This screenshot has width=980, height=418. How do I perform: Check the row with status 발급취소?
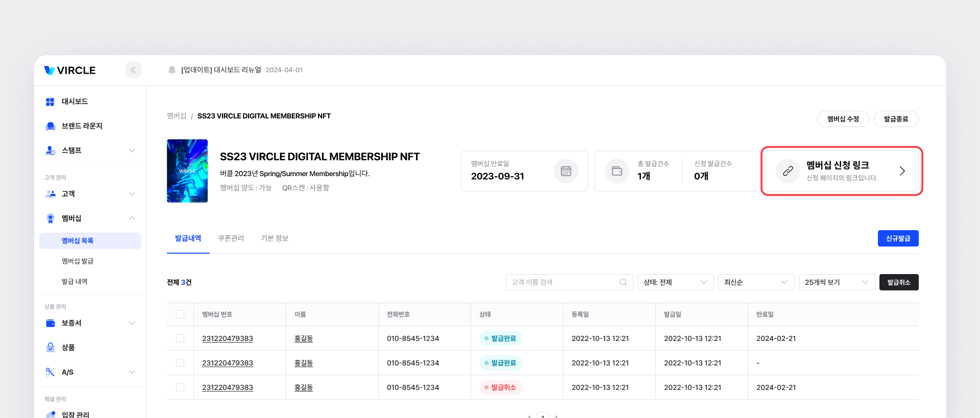click(x=180, y=387)
